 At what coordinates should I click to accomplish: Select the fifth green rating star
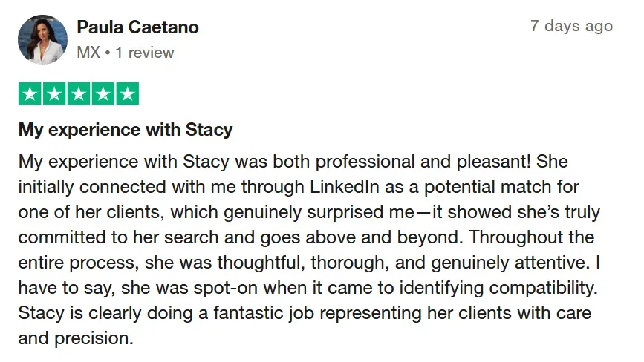point(127,94)
